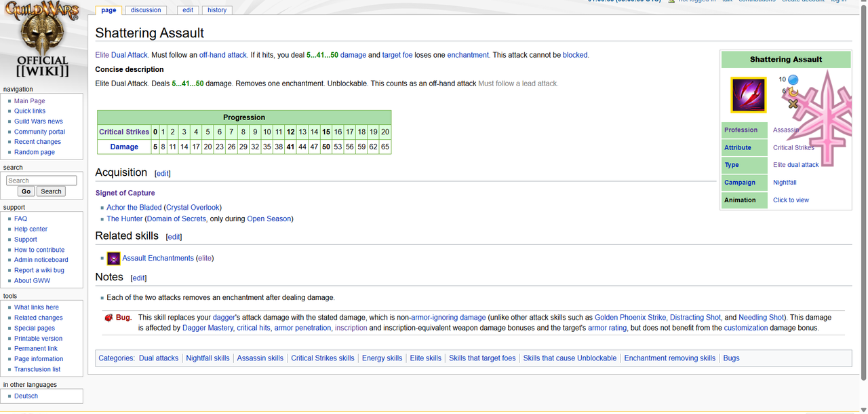Open Permanent link in tools

[x=36, y=349]
